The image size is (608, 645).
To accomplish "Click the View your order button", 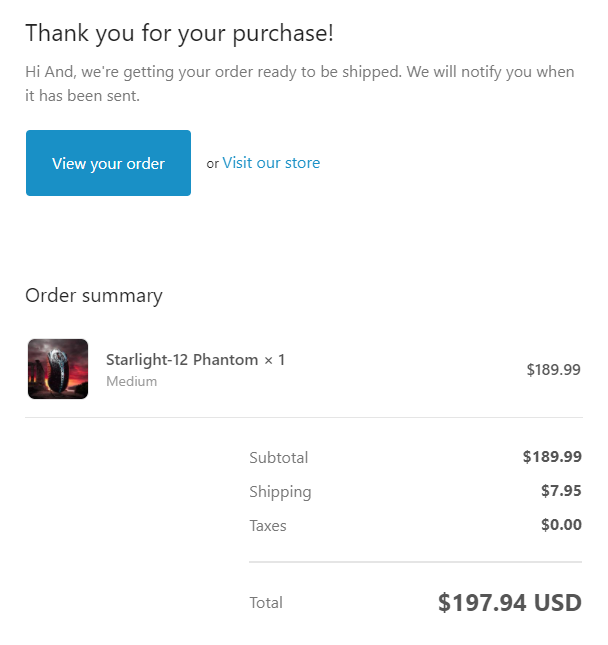I will 108,163.
